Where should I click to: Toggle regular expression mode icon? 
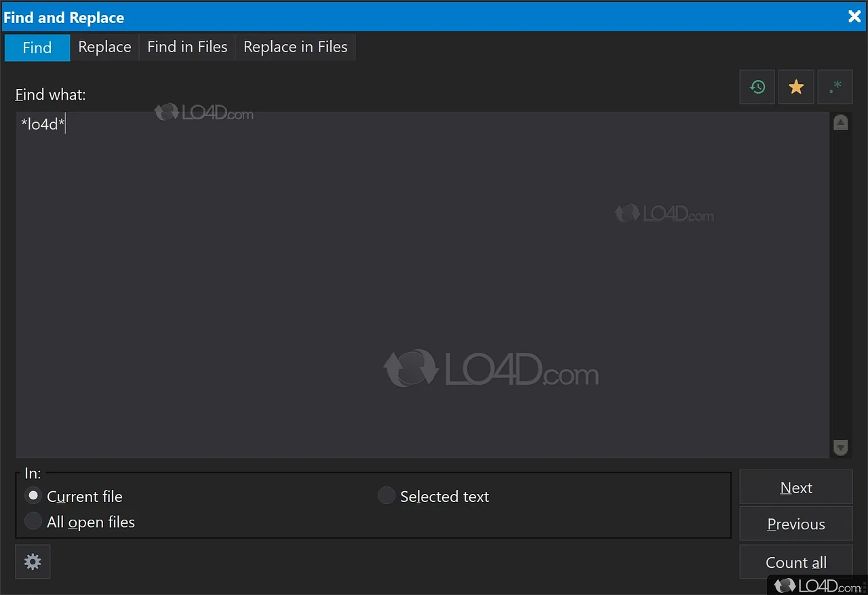(x=835, y=87)
